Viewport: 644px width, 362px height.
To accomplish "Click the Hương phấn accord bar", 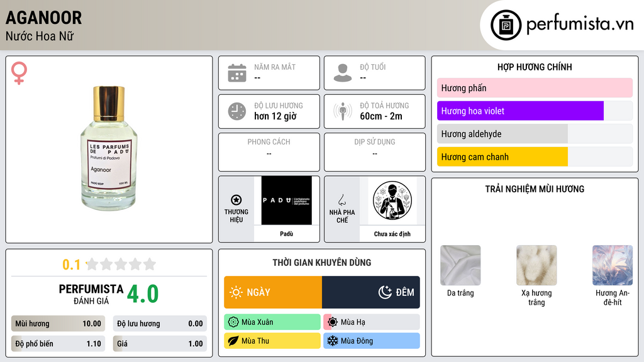I will (535, 88).
